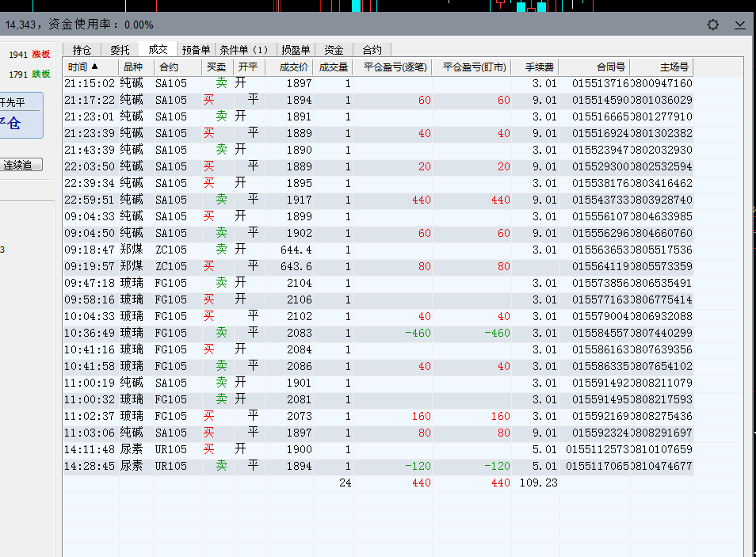Open settings via the gear icon
The width and height of the screenshot is (756, 557).
pos(713,25)
